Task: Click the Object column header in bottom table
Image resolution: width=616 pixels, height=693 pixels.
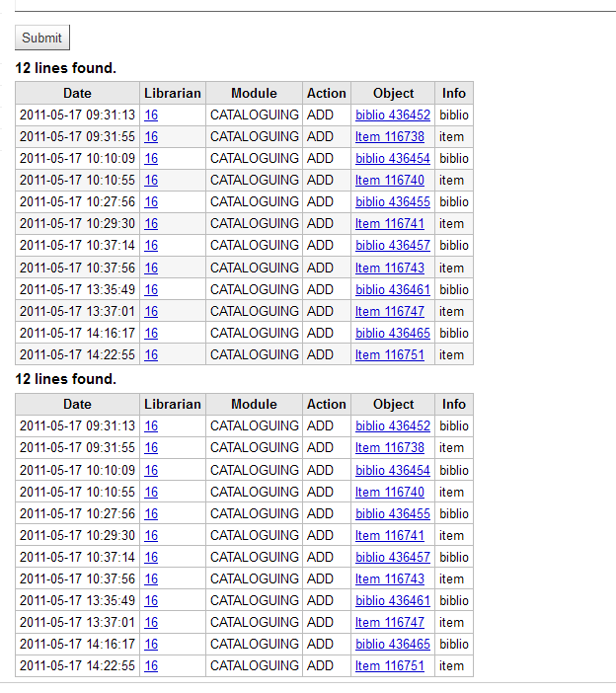Action: (393, 404)
